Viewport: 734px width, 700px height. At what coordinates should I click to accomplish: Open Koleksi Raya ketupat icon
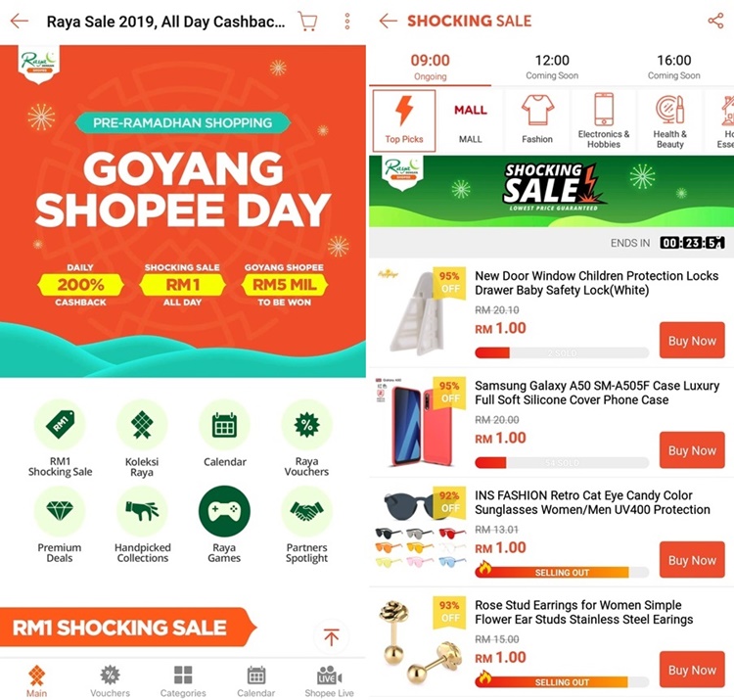[x=142, y=424]
